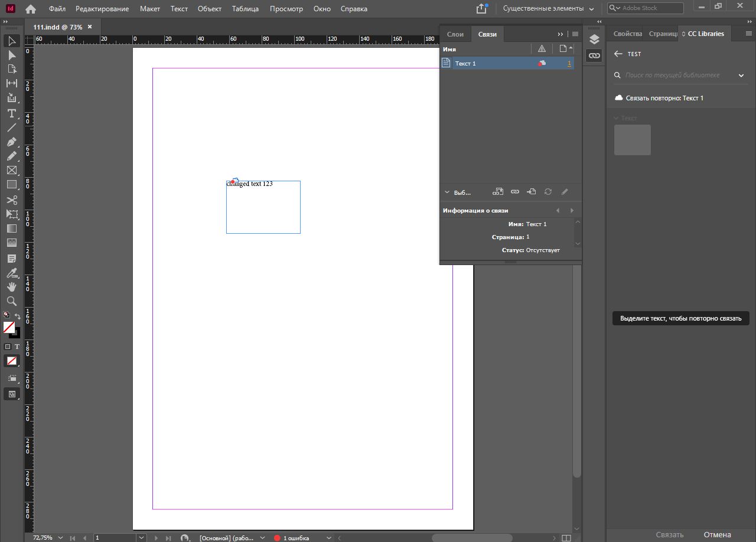Screen dimensions: 756x542
Task: Select the Eyedropper tool
Action: click(12, 273)
